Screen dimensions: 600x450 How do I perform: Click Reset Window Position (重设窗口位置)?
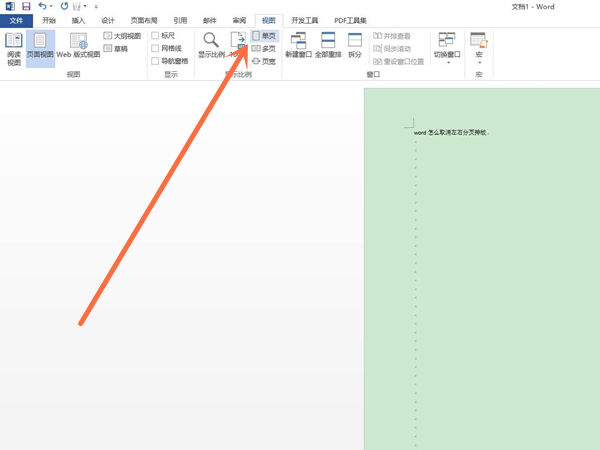pos(398,61)
